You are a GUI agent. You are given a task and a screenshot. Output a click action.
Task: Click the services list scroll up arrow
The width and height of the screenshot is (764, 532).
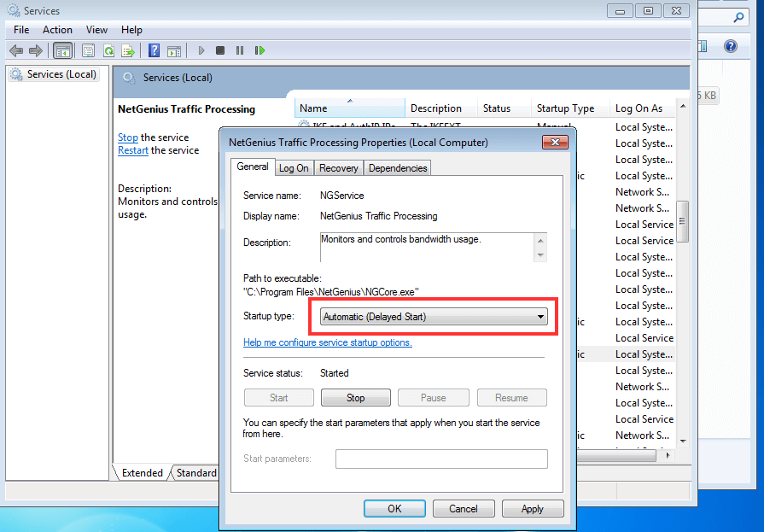[x=683, y=106]
